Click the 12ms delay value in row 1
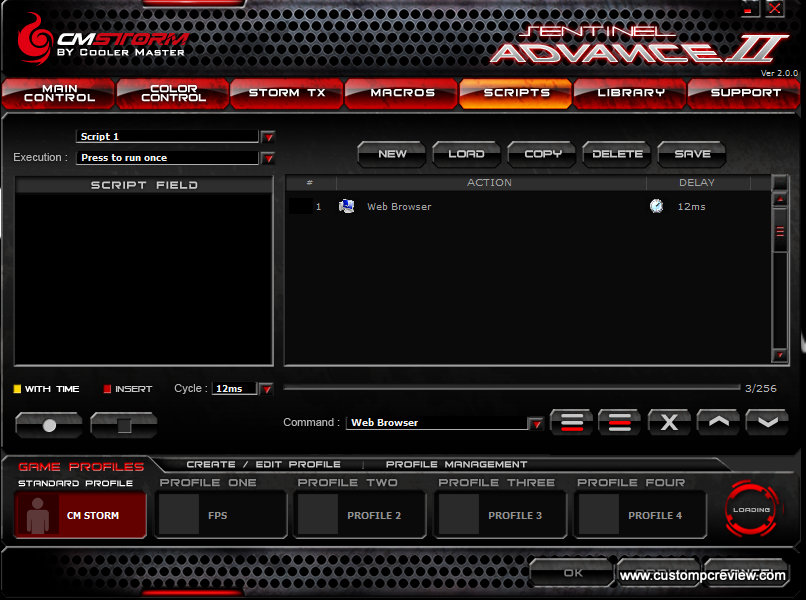806x600 pixels. point(691,207)
